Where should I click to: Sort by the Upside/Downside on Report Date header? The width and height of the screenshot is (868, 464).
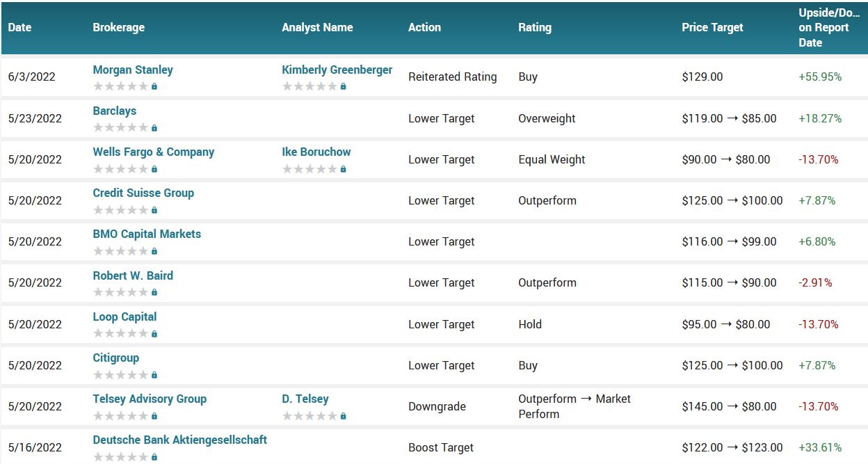830,27
